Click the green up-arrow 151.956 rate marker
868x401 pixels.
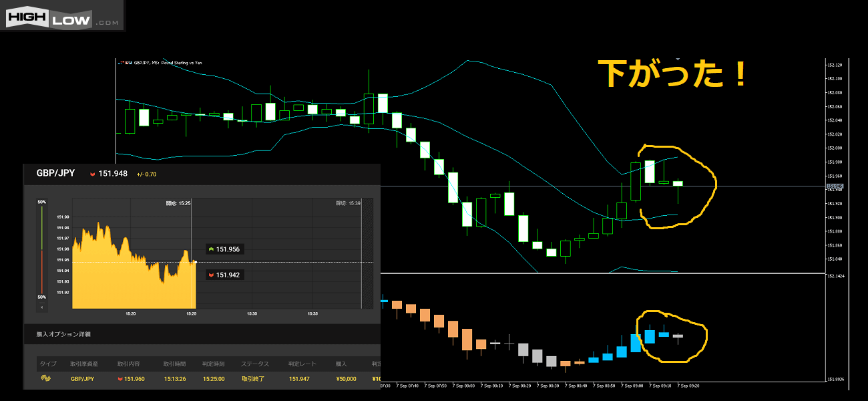(224, 249)
